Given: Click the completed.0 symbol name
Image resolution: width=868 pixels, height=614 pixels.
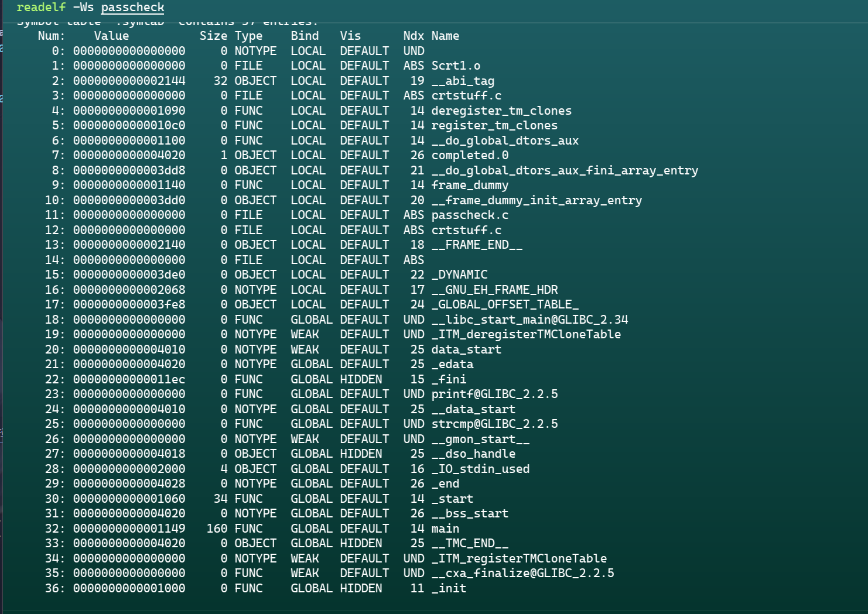Looking at the screenshot, I should 470,156.
